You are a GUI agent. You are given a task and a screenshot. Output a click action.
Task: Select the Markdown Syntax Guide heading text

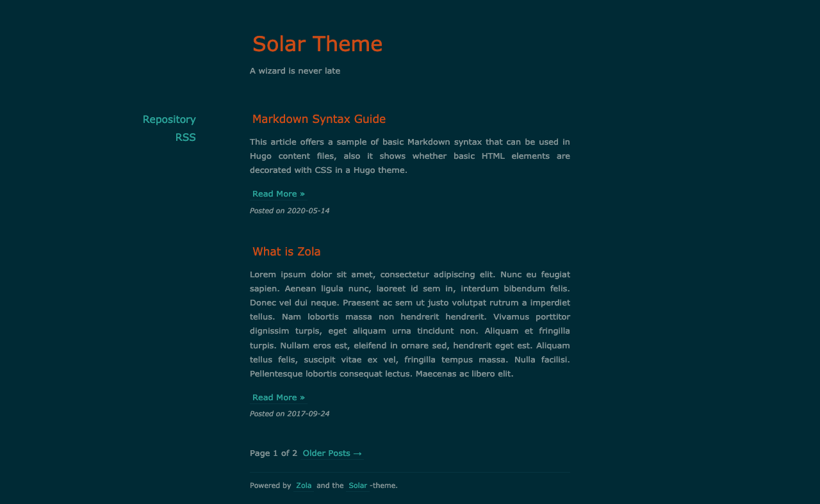[319, 118]
